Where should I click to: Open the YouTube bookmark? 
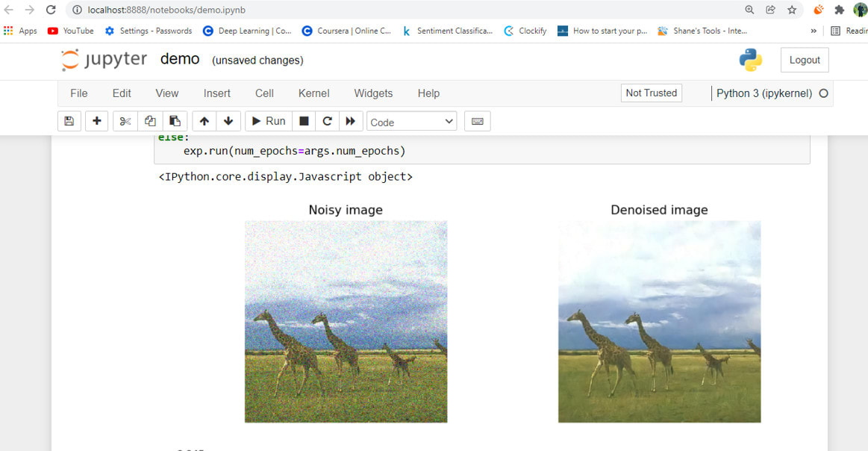[x=70, y=31]
